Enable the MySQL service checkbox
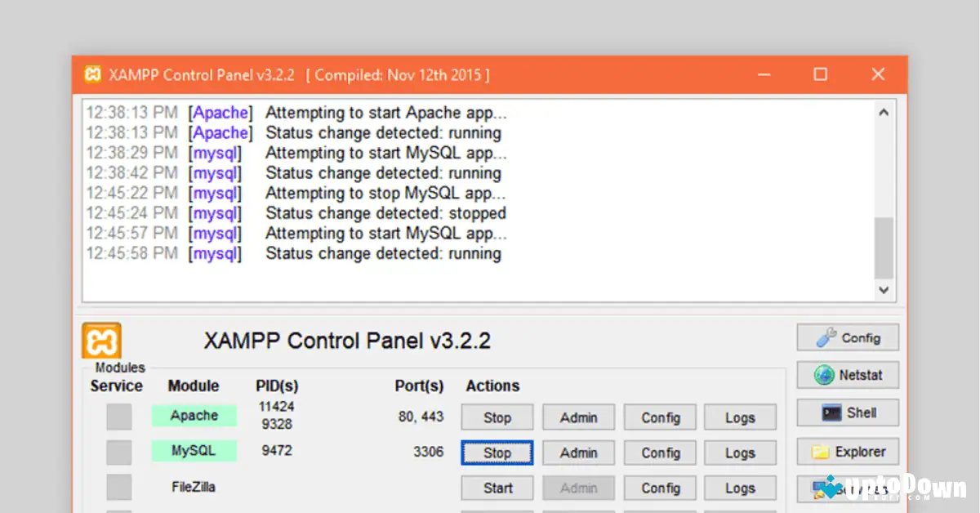This screenshot has height=513, width=980. pos(118,451)
